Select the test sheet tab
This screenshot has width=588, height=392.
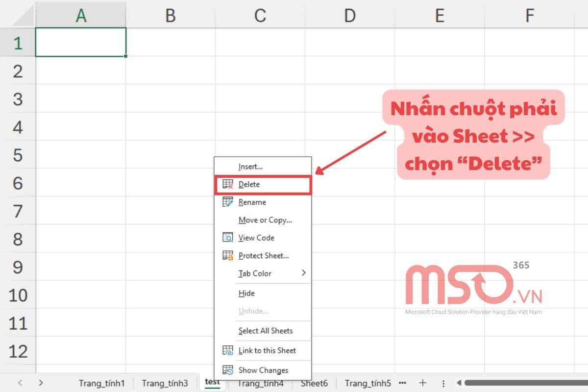[x=212, y=382]
